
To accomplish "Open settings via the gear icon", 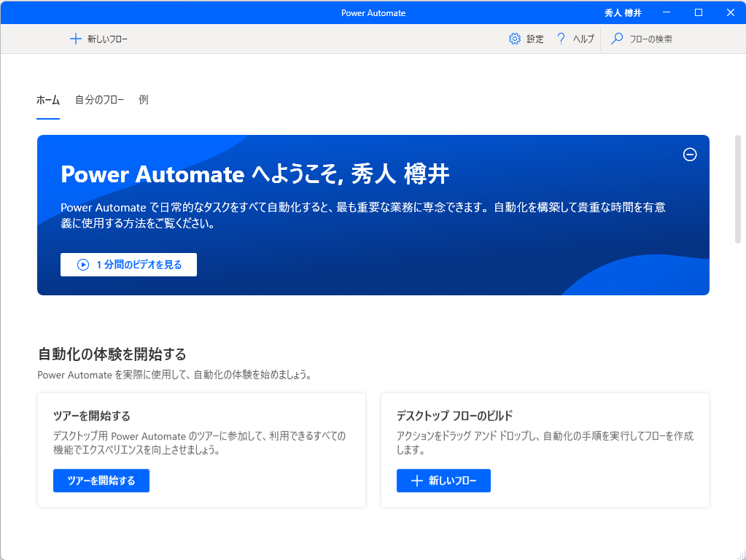I will 515,38.
